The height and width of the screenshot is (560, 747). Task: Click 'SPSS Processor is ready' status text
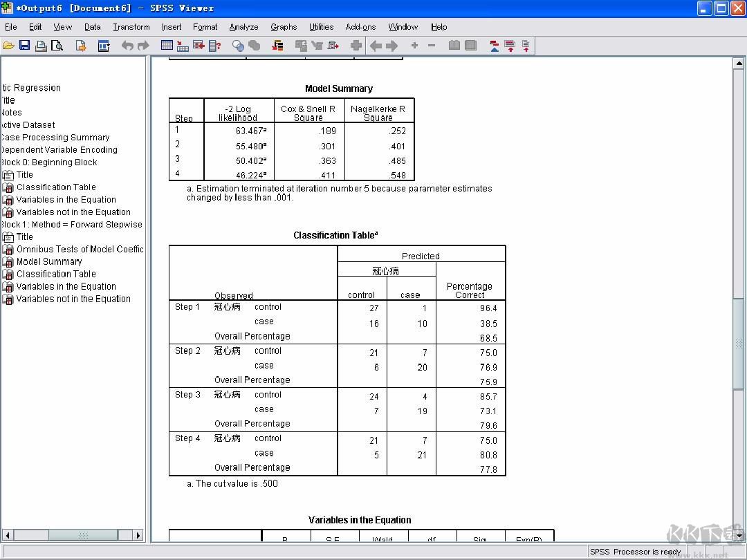[x=635, y=552]
